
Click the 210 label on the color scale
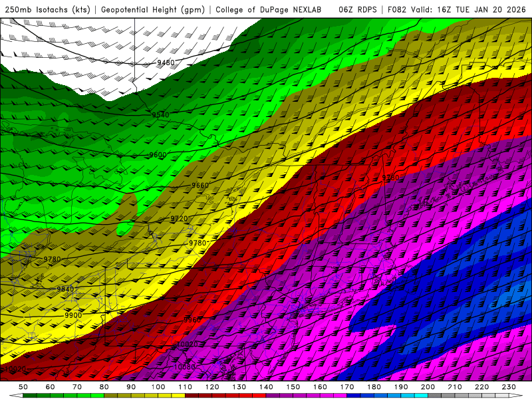(455, 387)
